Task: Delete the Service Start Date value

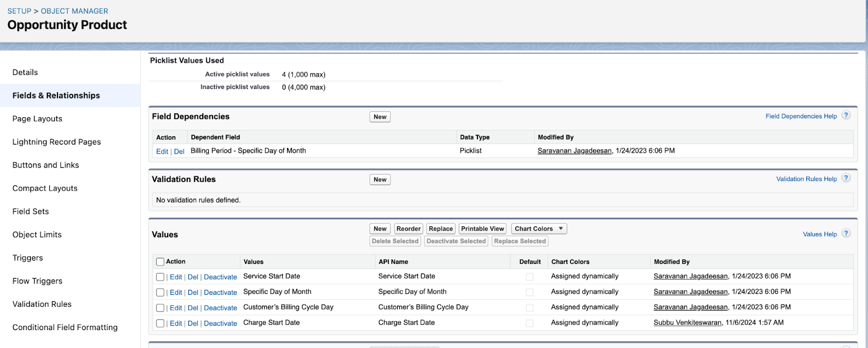Action: [x=193, y=277]
